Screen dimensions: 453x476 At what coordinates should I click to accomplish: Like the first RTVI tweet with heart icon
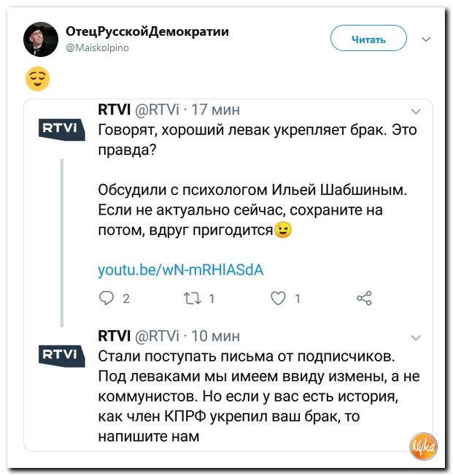pos(278,299)
